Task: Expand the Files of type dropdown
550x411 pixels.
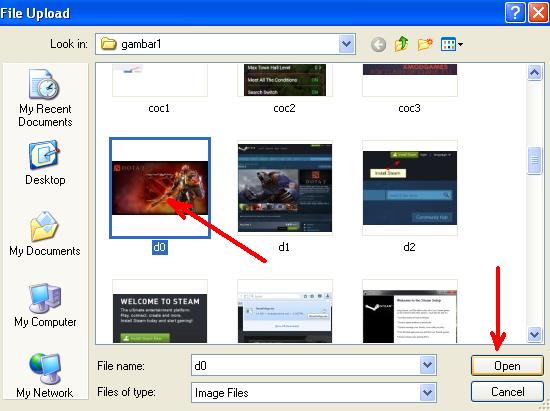Action: (427, 392)
